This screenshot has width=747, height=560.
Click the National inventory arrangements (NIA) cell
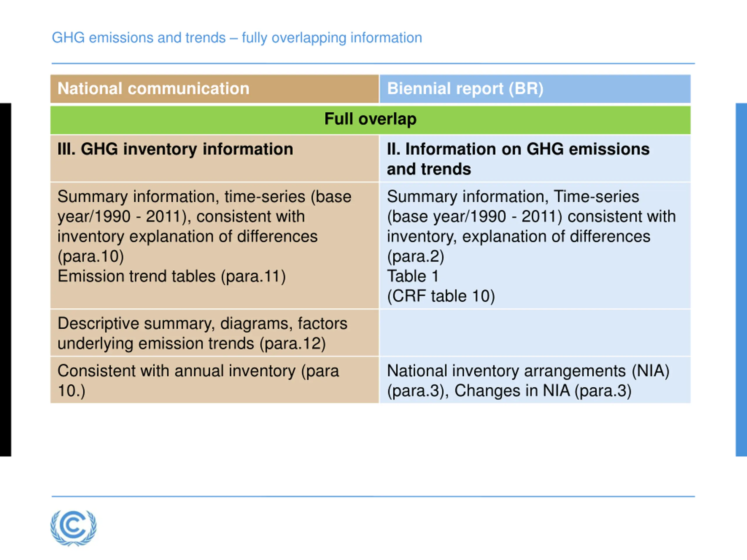click(x=535, y=380)
